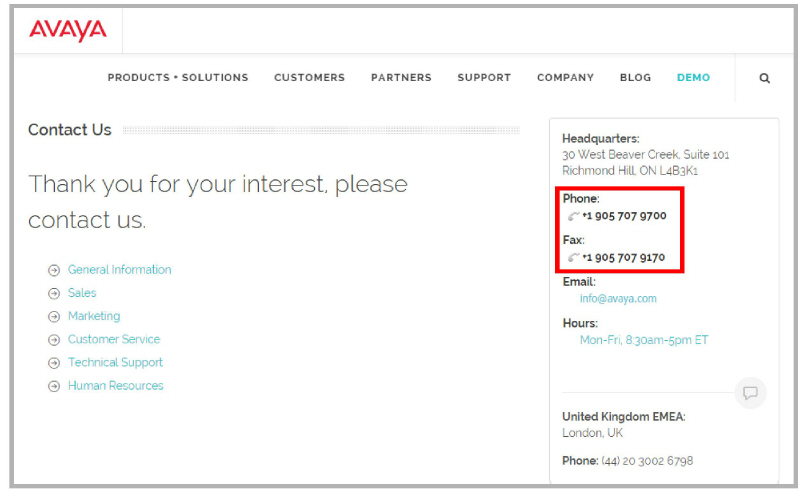
Task: Click the Contact Us page heading
Action: [x=69, y=130]
